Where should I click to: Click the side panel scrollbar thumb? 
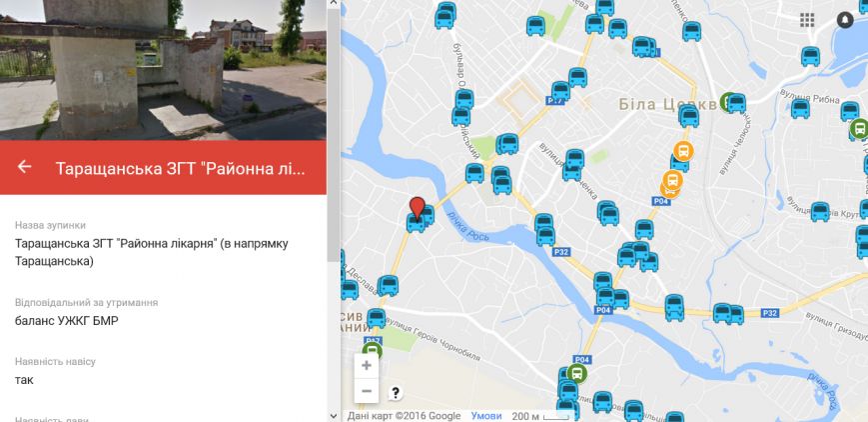click(x=334, y=135)
